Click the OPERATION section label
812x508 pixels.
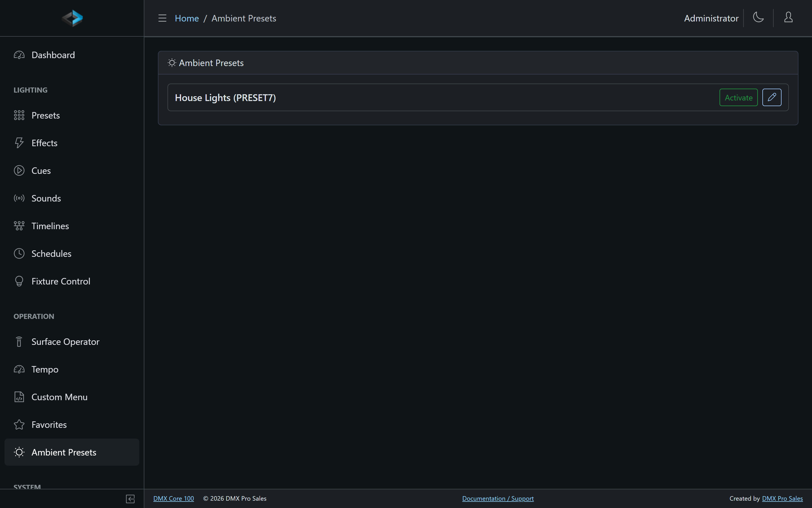point(34,316)
